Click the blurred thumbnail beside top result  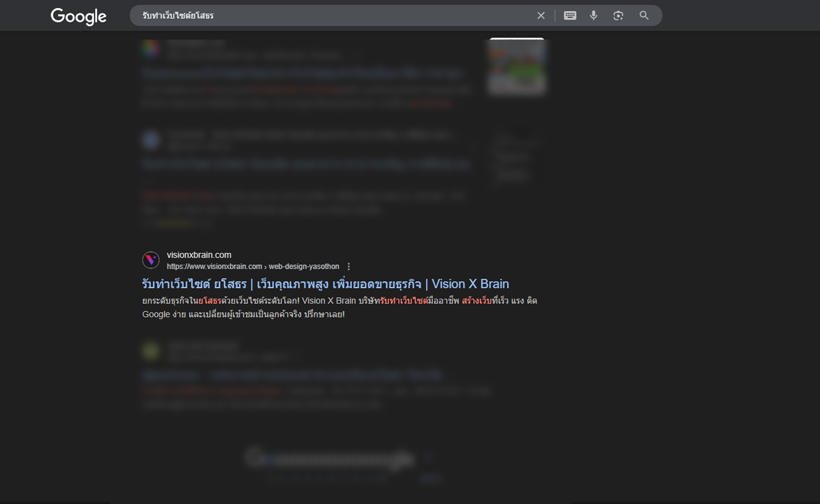(517, 66)
